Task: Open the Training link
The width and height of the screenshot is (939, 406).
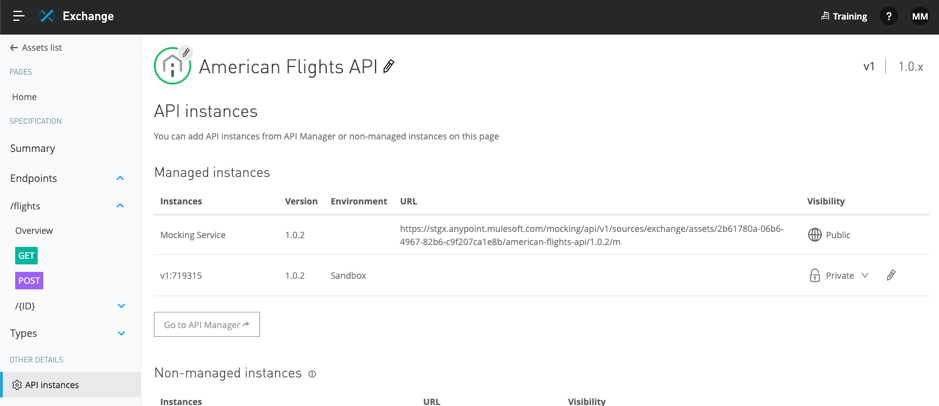Action: click(844, 16)
